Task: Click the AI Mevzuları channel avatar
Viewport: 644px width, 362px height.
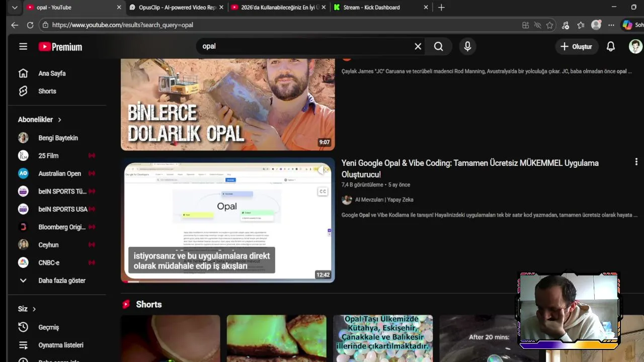Action: pos(347,200)
